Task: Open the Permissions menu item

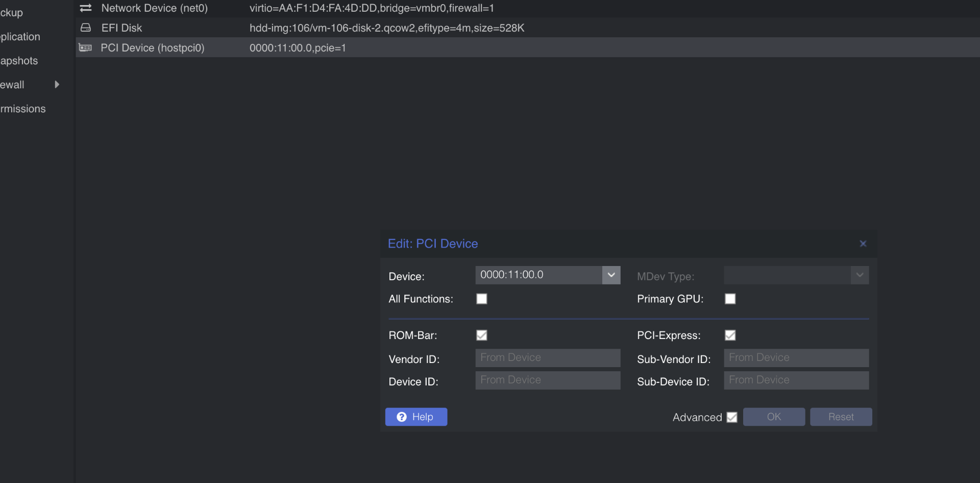Action: [x=23, y=109]
